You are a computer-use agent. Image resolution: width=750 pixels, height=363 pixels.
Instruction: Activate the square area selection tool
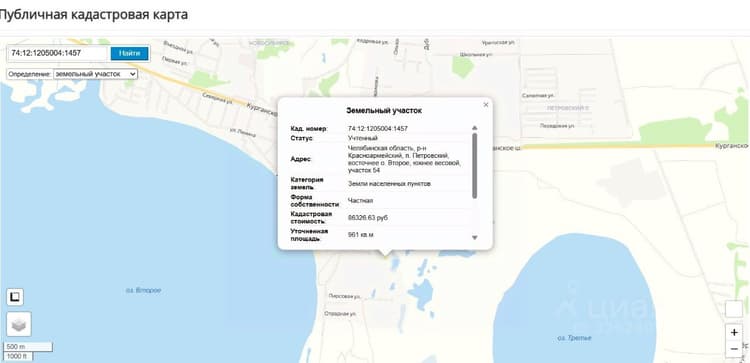(x=15, y=297)
